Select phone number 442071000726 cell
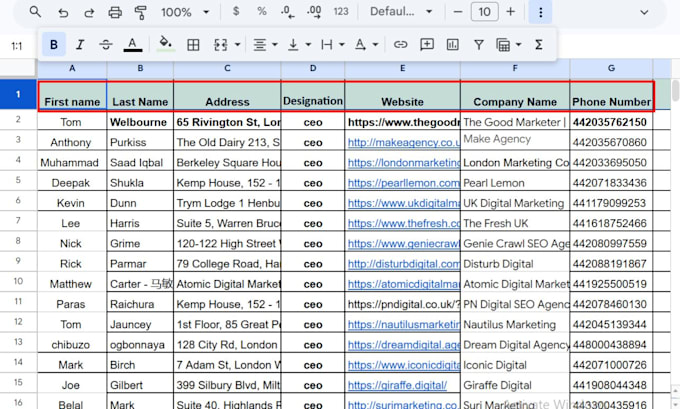The width and height of the screenshot is (680, 409). pyautogui.click(x=611, y=365)
